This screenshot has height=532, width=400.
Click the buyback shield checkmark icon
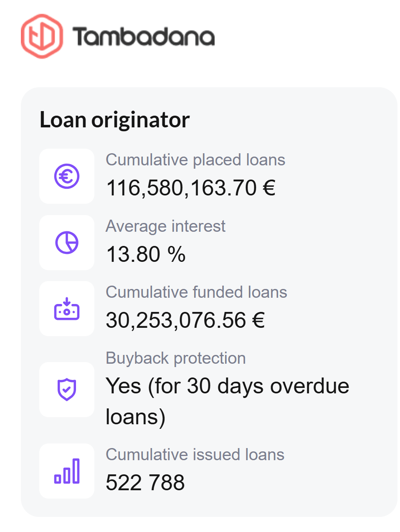tap(67, 389)
